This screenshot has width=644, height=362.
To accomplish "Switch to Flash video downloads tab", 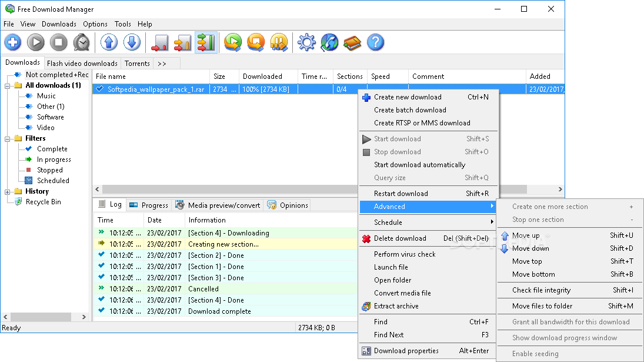I will pyautogui.click(x=82, y=64).
